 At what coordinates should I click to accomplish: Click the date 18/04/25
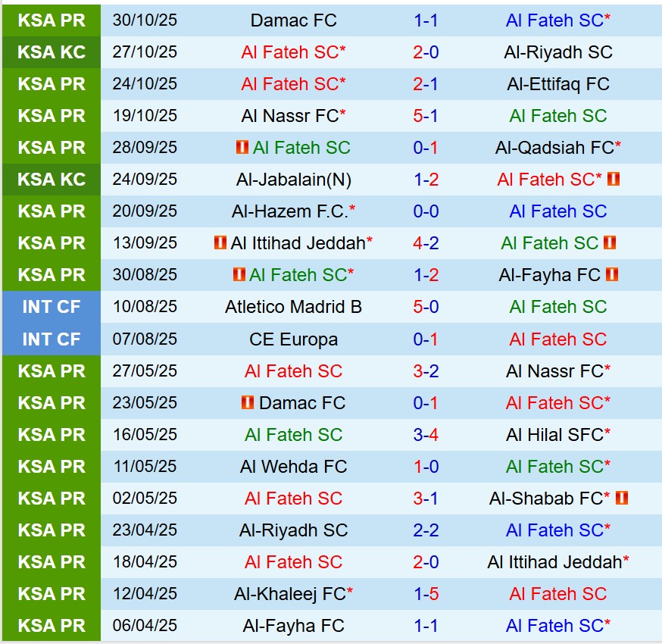pos(145,562)
